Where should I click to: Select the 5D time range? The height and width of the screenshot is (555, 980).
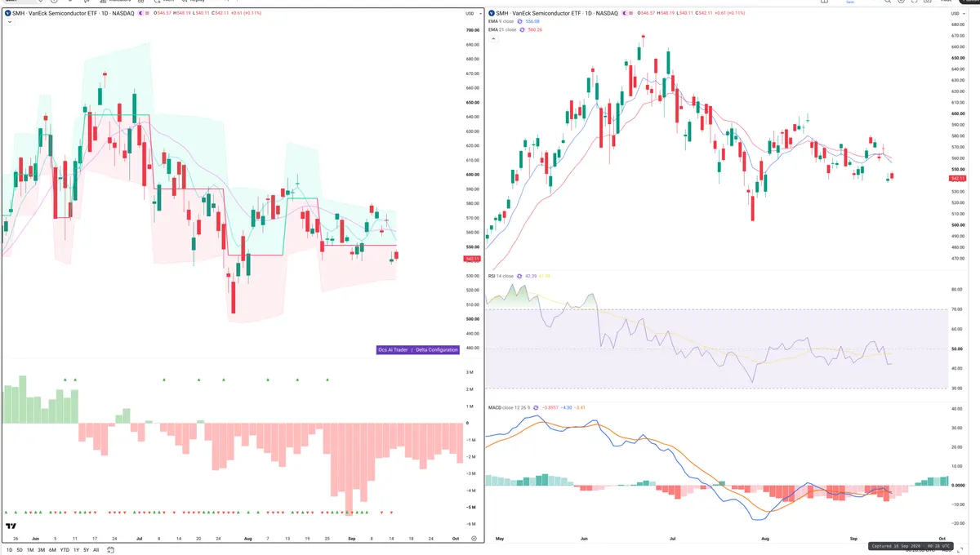tap(20, 550)
